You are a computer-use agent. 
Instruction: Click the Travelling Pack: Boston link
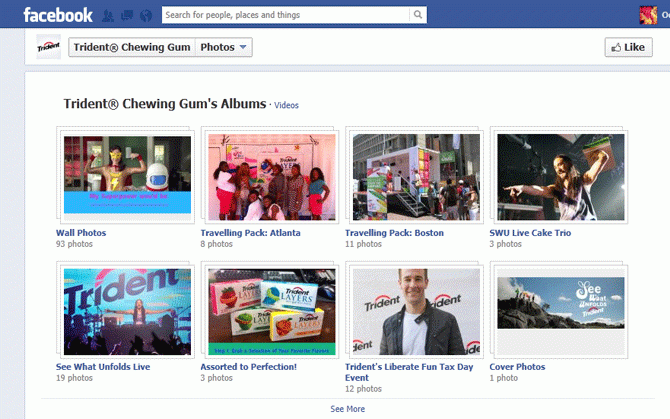click(x=394, y=233)
